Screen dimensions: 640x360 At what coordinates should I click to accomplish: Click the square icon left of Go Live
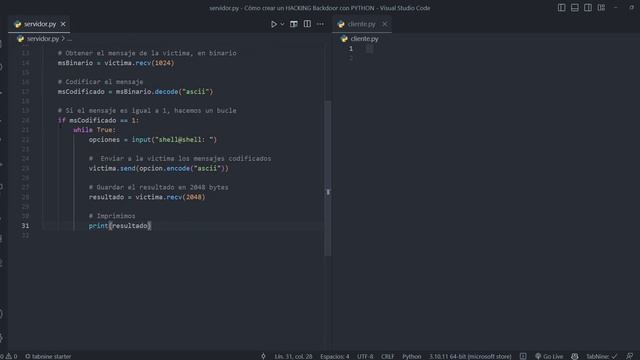click(523, 356)
